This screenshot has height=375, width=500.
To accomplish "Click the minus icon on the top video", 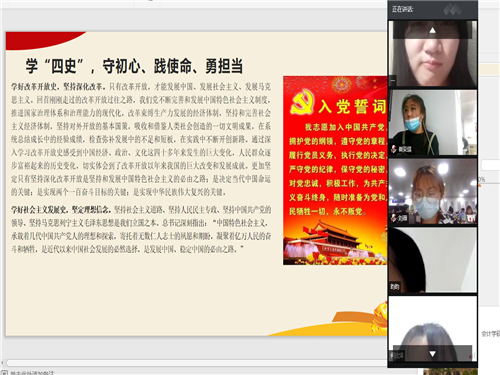I will tap(393, 80).
